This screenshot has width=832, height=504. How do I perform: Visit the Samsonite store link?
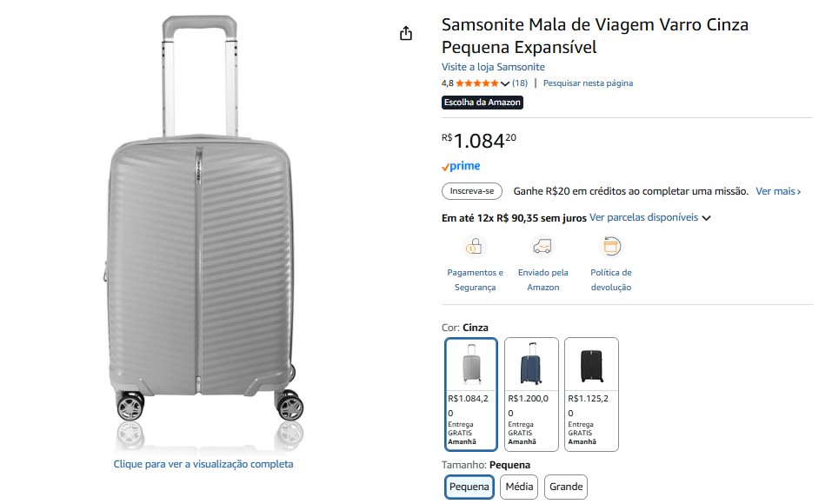[493, 67]
